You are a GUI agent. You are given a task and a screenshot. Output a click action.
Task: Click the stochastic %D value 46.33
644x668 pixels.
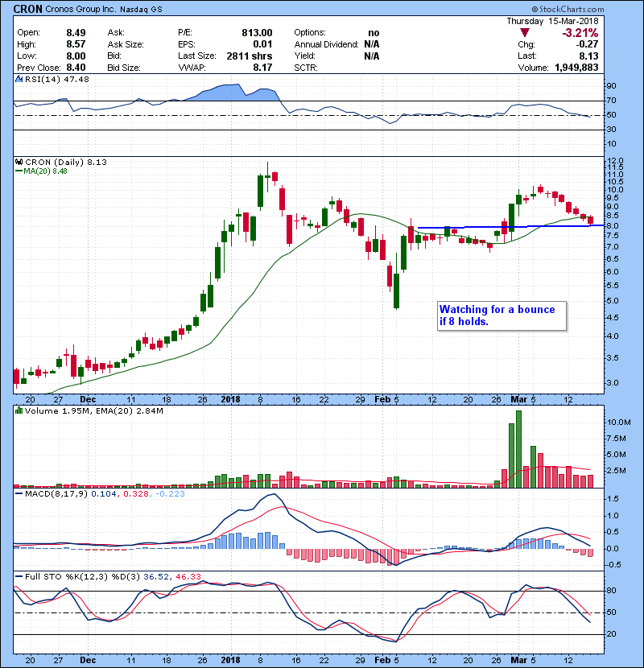pyautogui.click(x=188, y=576)
